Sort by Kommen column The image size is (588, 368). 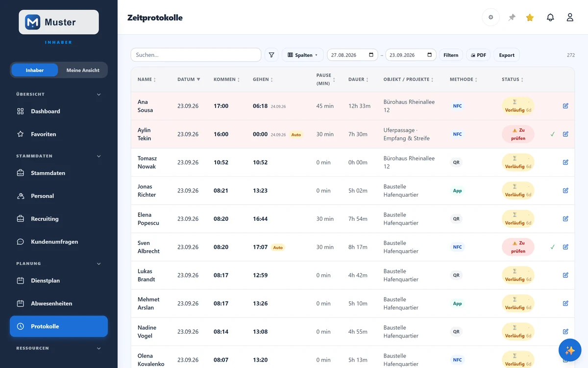226,79
